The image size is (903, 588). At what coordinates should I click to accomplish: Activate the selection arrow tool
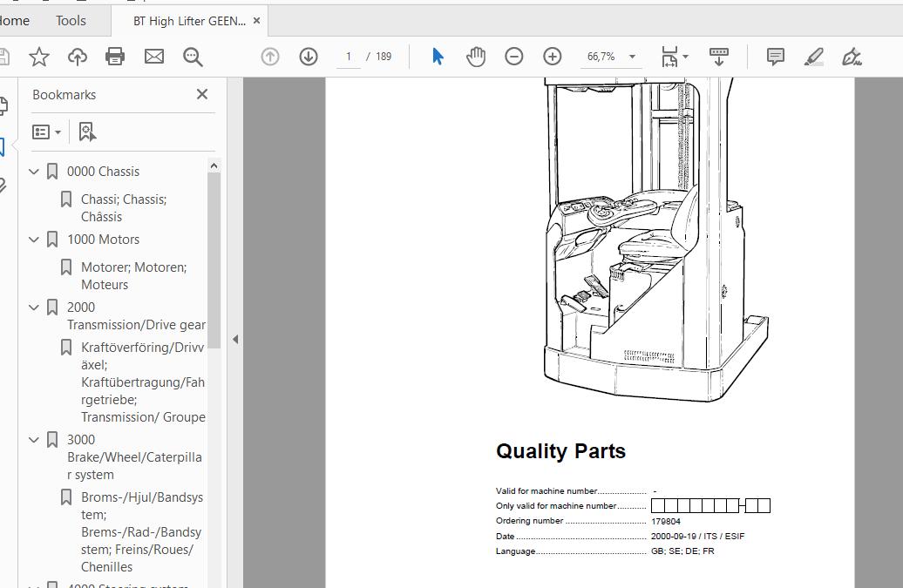[x=438, y=57]
